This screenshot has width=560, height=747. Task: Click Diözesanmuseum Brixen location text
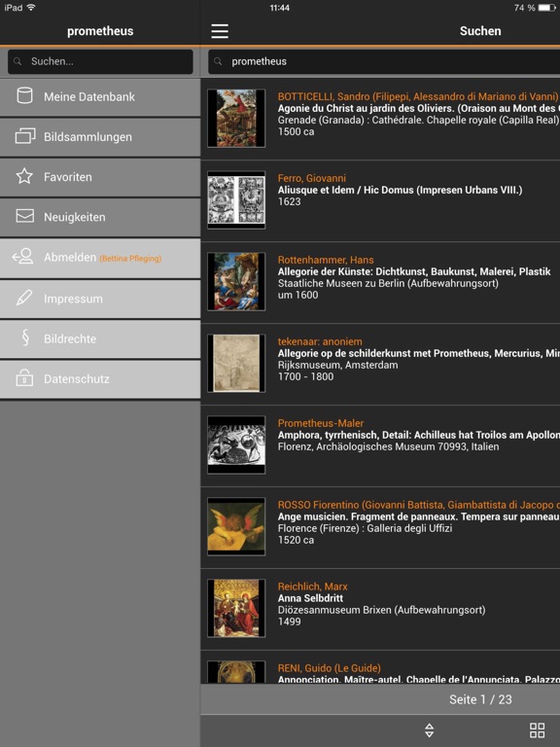(x=381, y=610)
